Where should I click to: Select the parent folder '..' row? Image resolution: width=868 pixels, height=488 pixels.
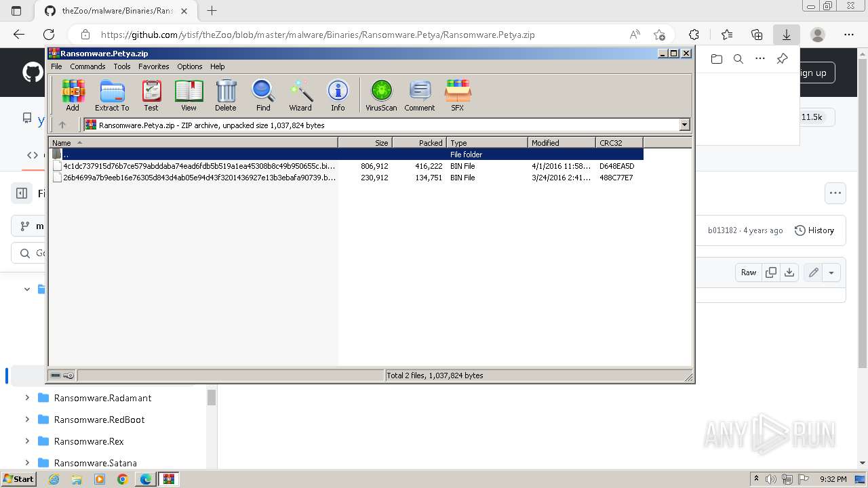[x=346, y=155]
